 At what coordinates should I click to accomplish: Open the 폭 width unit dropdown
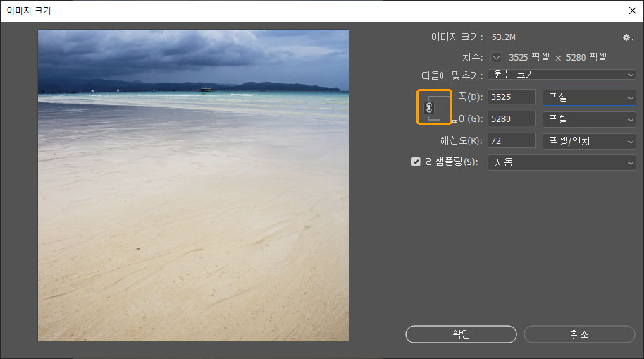click(x=589, y=97)
